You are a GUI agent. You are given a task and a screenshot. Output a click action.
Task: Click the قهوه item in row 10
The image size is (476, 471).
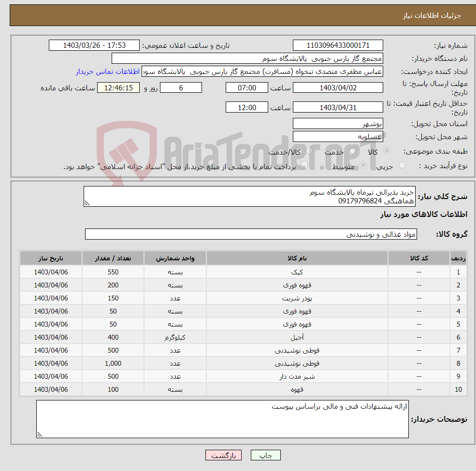click(x=297, y=389)
